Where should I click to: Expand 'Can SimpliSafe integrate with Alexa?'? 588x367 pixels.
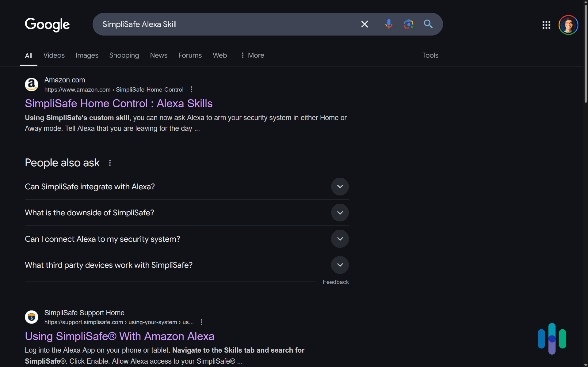[x=340, y=186]
